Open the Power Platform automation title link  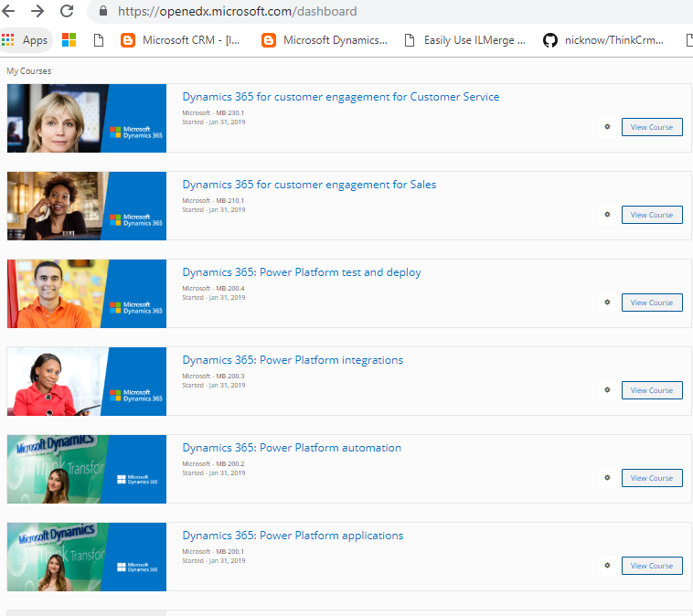pos(292,448)
